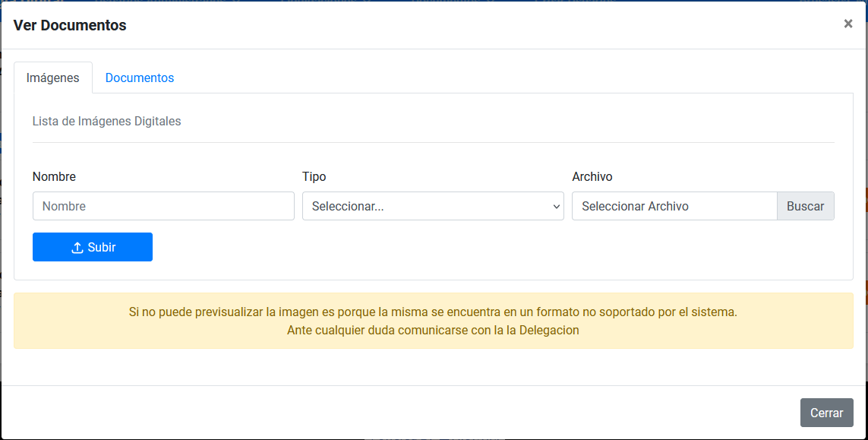Click the Lista de Imágenes Digitales heading

tap(106, 121)
